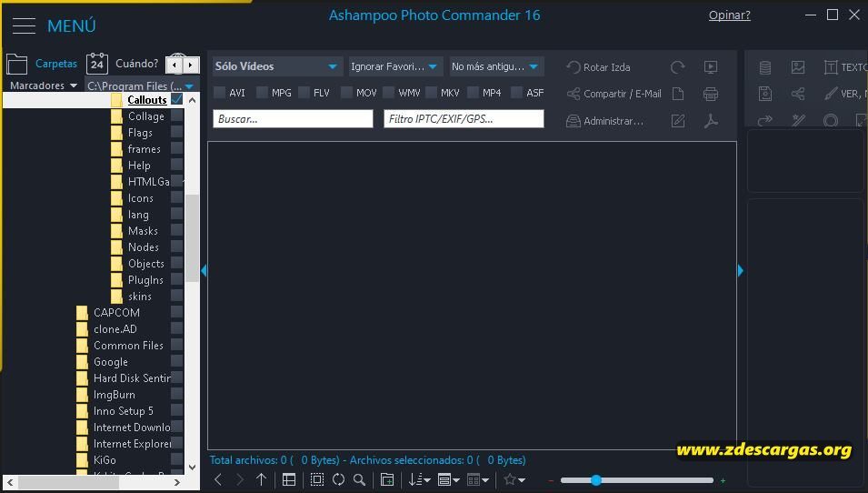Screen dimensions: 868x493
Task: Click the right tab-scroll arrow button
Action: 191,65
